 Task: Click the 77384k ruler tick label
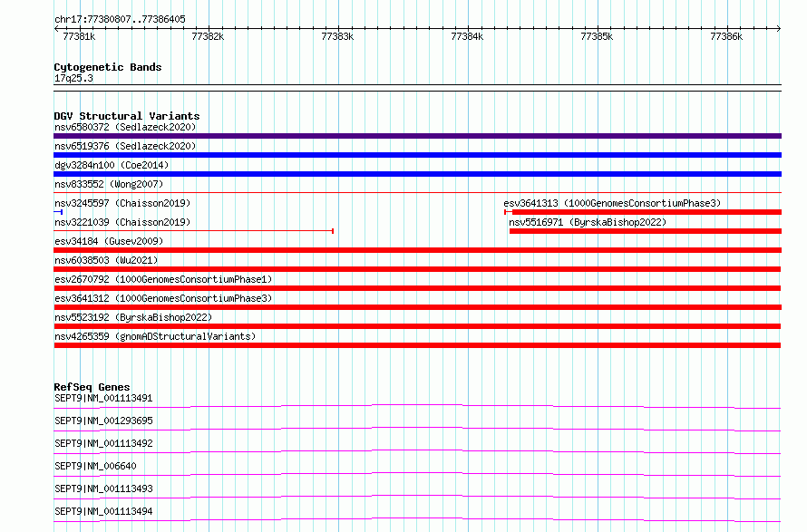(x=467, y=36)
